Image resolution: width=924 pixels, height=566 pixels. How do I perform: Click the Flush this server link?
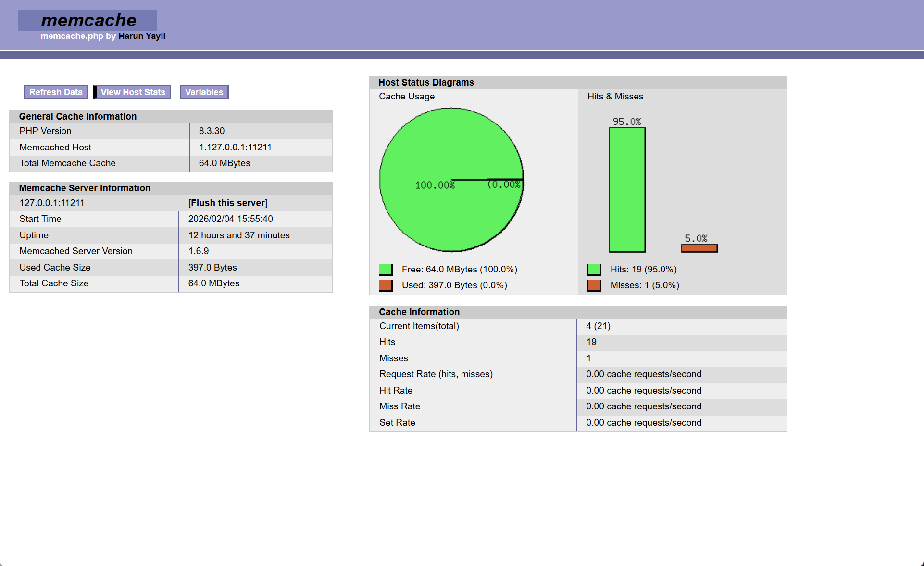(x=228, y=203)
